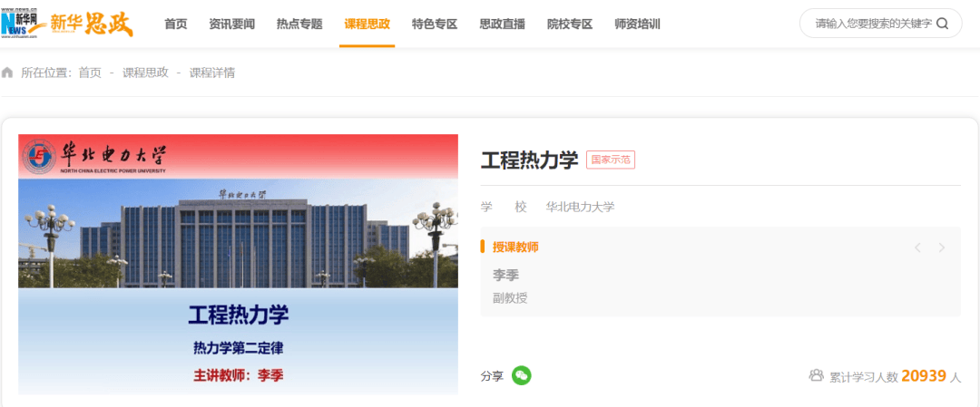Image resolution: width=980 pixels, height=407 pixels.
Task: Open the 资讯要闻 nav tab
Action: (x=232, y=24)
